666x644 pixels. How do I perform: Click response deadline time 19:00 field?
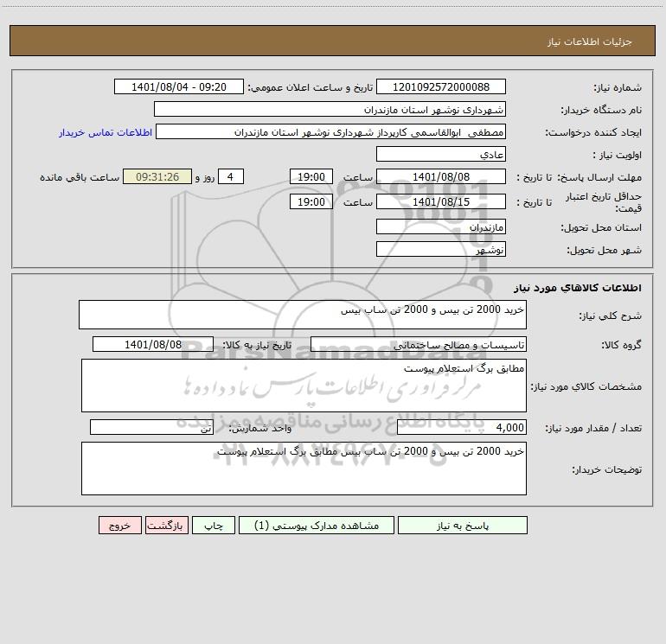tap(311, 176)
